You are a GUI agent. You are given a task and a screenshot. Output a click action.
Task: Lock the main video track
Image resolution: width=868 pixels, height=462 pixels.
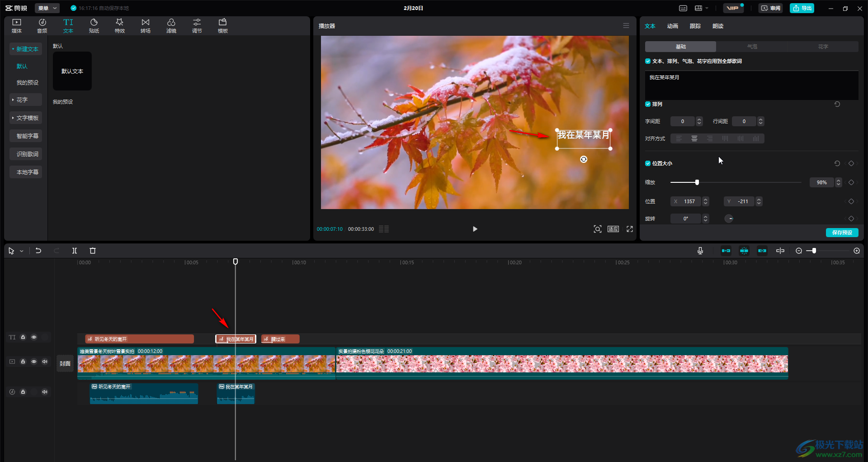[23, 362]
